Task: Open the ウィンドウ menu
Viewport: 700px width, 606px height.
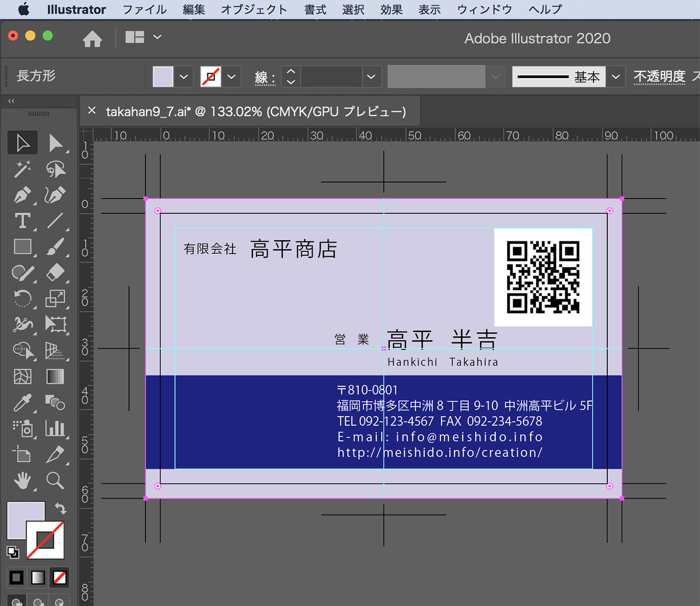Action: tap(484, 9)
